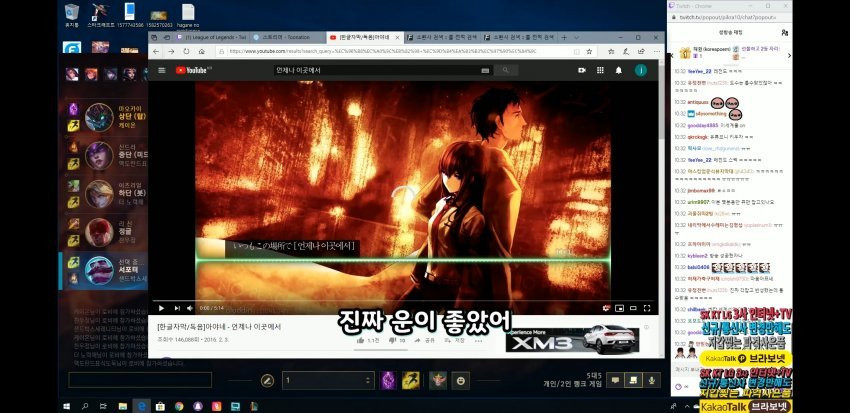Expand the Edge tab preview chevron
850x413 pixels.
(x=577, y=37)
